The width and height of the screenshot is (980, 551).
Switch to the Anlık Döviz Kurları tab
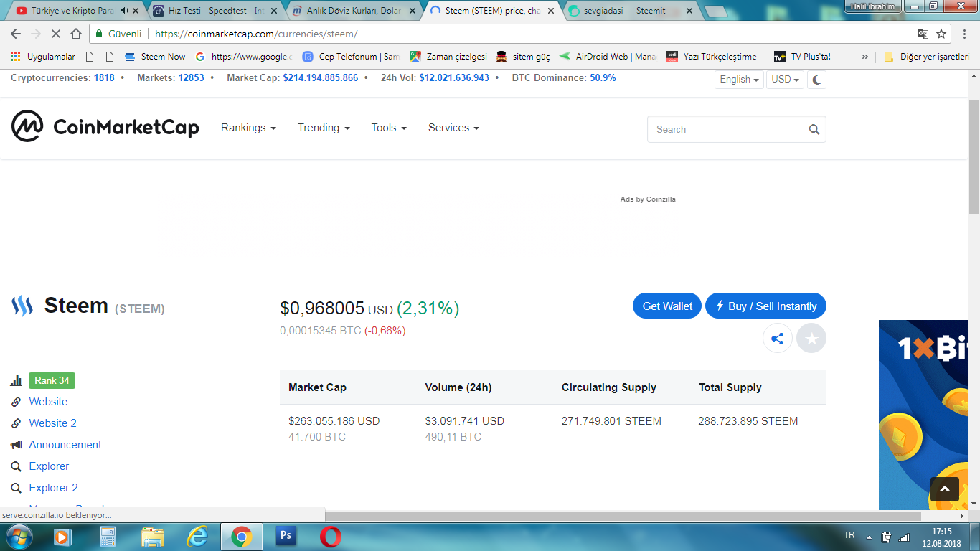pos(354,11)
